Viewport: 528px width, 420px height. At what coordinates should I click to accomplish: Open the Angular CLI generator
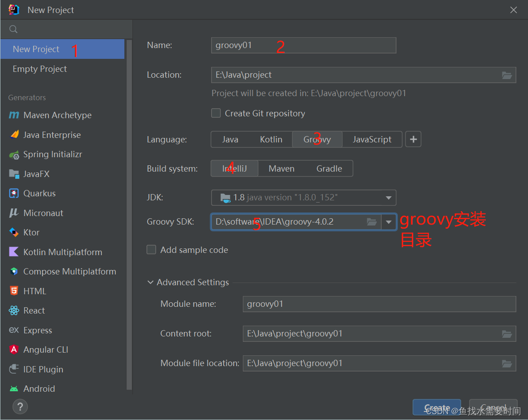44,349
